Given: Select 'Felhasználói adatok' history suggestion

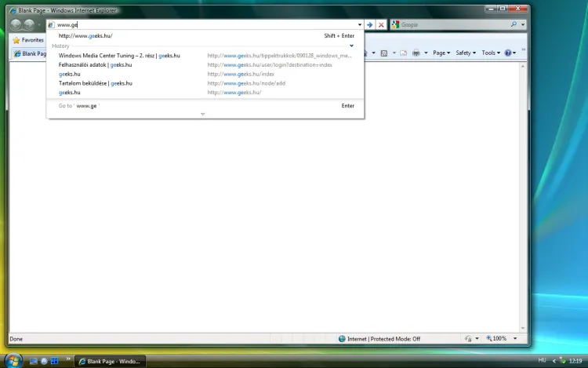Looking at the screenshot, I should [x=95, y=65].
